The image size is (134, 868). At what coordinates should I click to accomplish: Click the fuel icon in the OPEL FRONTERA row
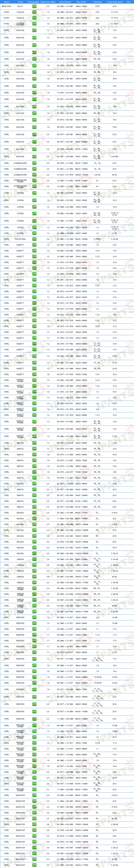coord(34,239)
